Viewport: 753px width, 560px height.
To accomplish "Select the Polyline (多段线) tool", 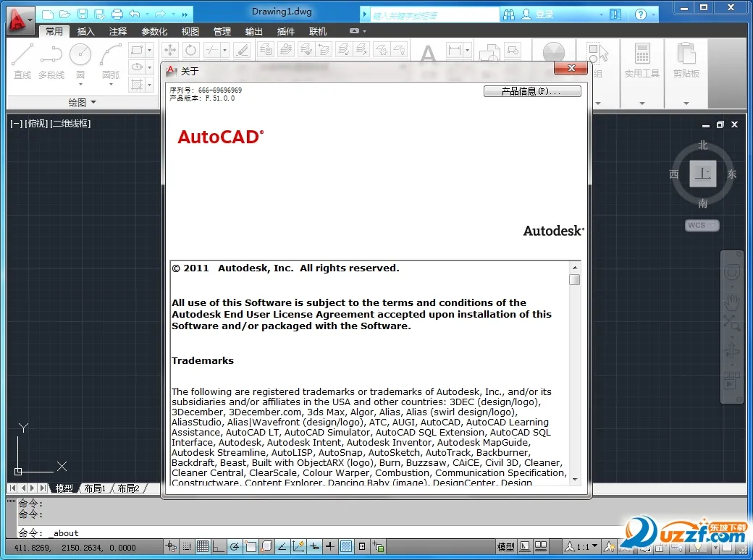I will pos(51,61).
